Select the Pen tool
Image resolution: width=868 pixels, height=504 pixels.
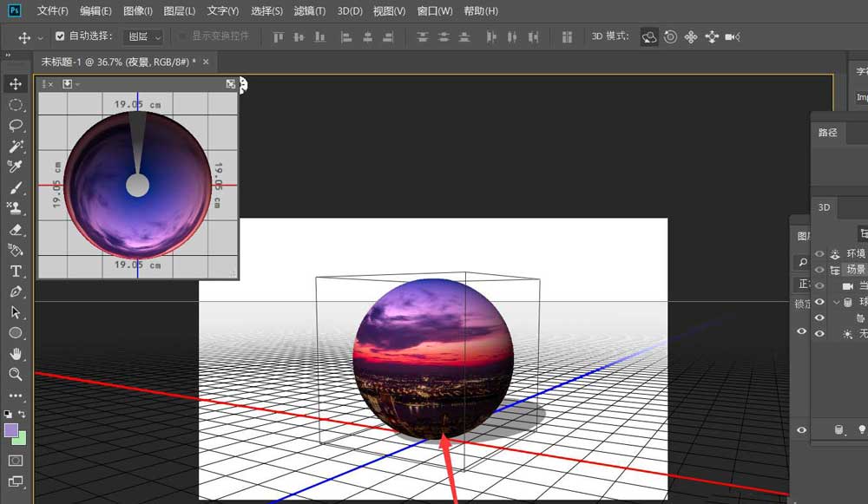point(16,291)
